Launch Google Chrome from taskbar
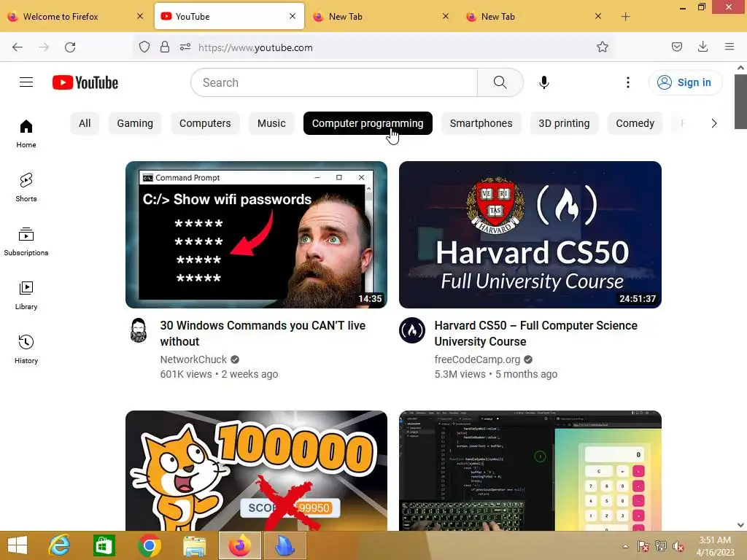The width and height of the screenshot is (747, 560). (x=149, y=545)
